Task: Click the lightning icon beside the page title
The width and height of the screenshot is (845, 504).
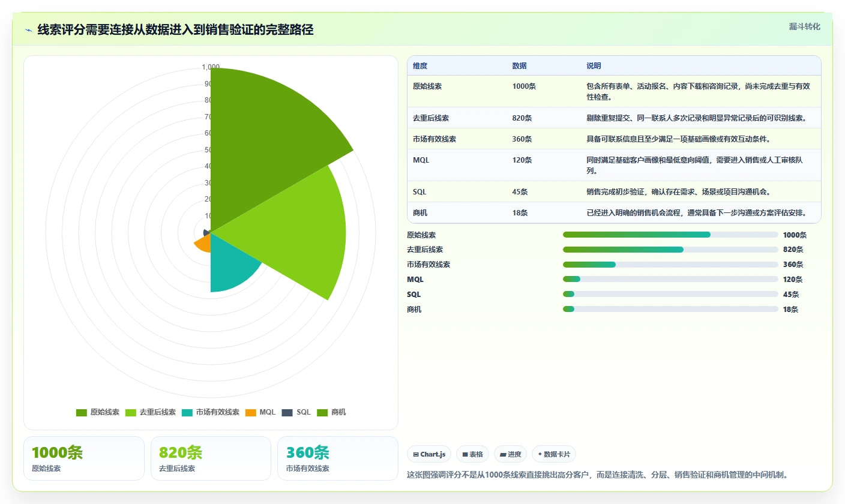Action: (x=28, y=30)
